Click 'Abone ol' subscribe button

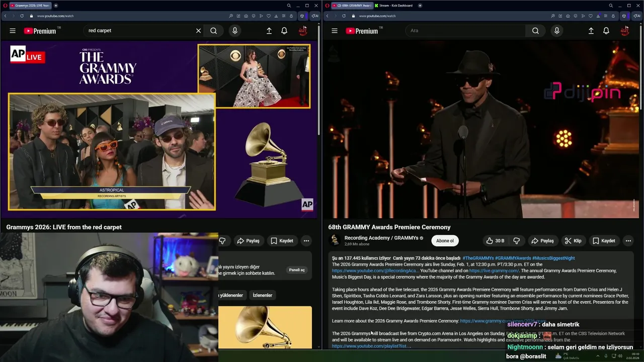445,241
